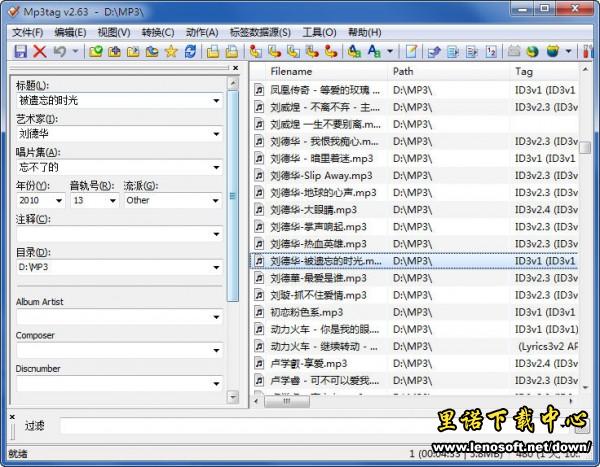
Task: Click the Actions quick icon with blue A
Action: pyautogui.click(x=374, y=51)
